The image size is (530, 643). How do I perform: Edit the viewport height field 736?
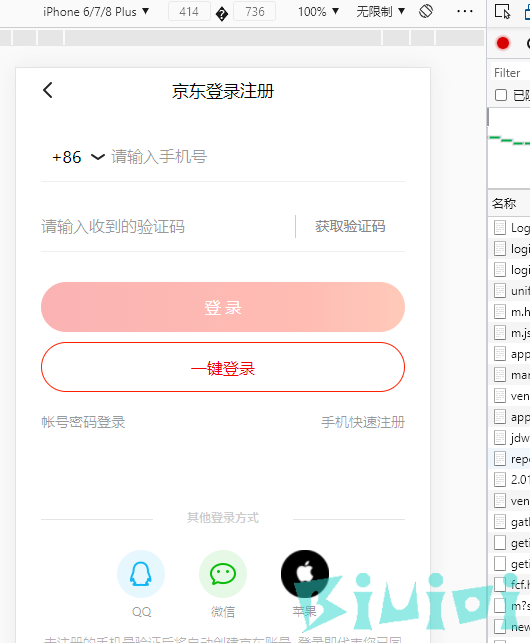pos(254,11)
